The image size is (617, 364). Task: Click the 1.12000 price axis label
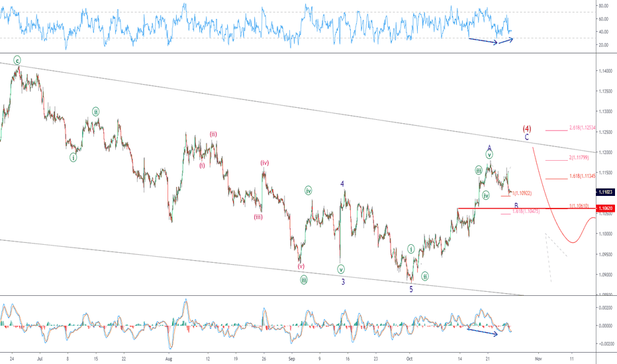[x=606, y=152]
